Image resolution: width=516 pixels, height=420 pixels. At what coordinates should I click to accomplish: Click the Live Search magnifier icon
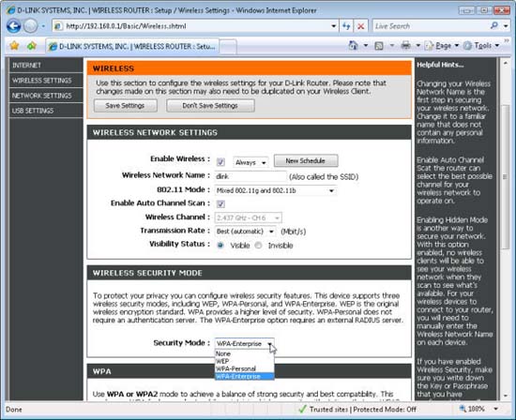click(493, 25)
